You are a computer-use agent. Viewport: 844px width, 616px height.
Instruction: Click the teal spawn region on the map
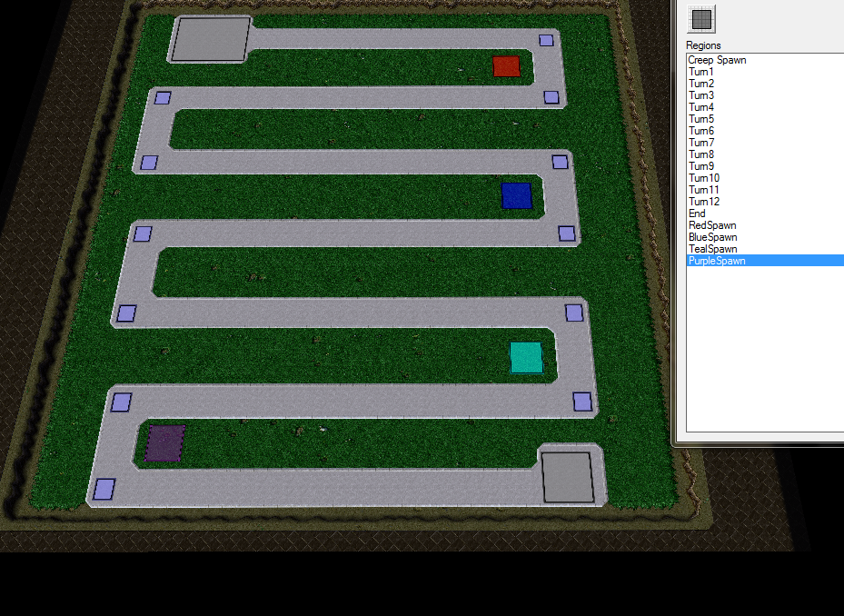[526, 358]
